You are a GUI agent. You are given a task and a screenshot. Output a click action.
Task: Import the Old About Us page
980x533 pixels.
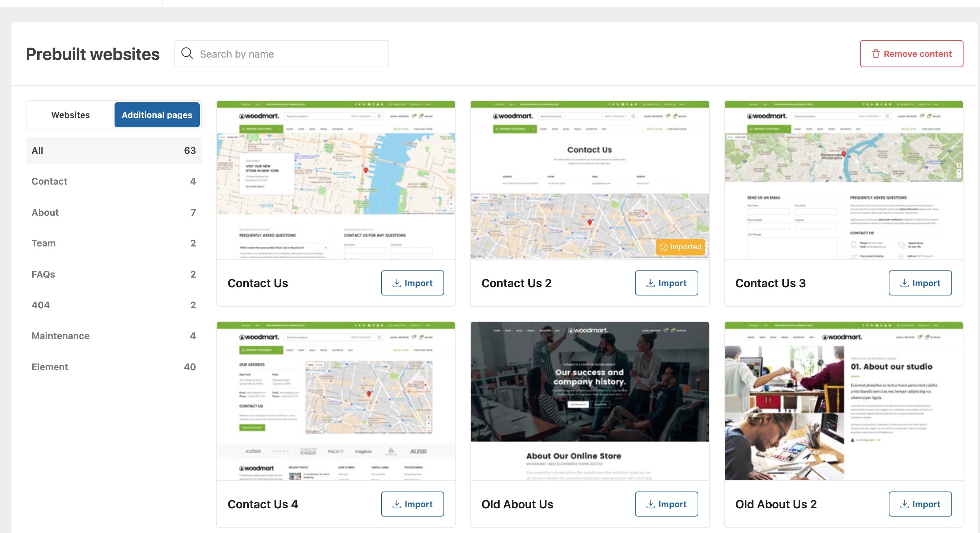[666, 504]
